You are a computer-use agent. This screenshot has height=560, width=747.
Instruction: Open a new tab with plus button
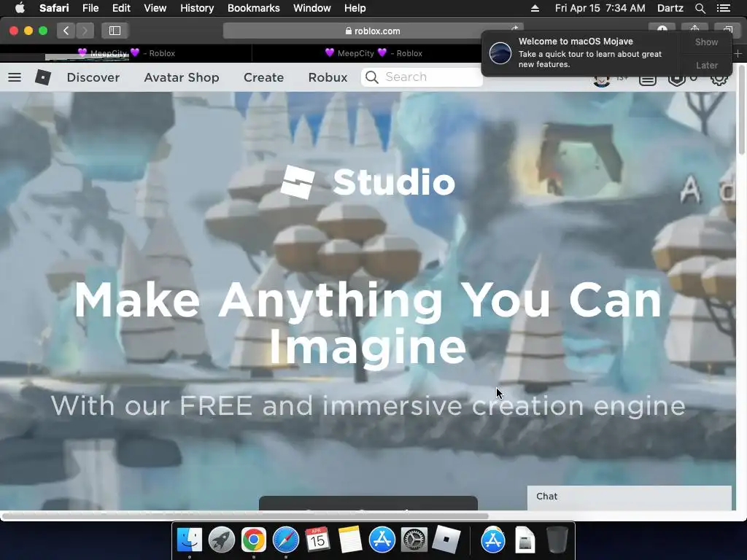pos(738,54)
